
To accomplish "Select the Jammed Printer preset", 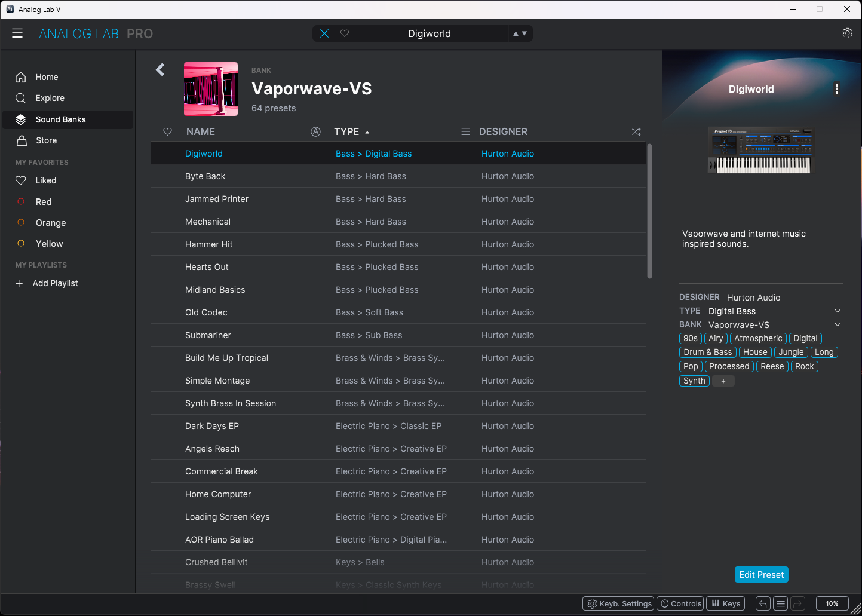I will point(398,199).
